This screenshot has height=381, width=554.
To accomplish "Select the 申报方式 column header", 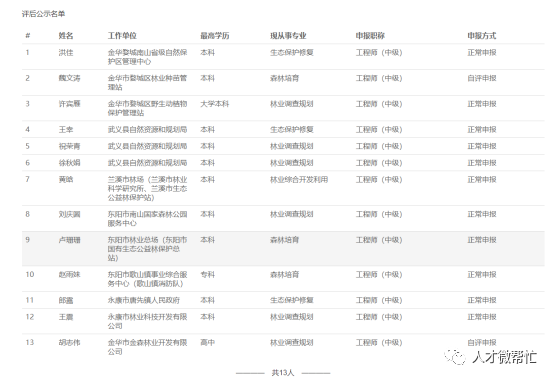I will [482, 36].
